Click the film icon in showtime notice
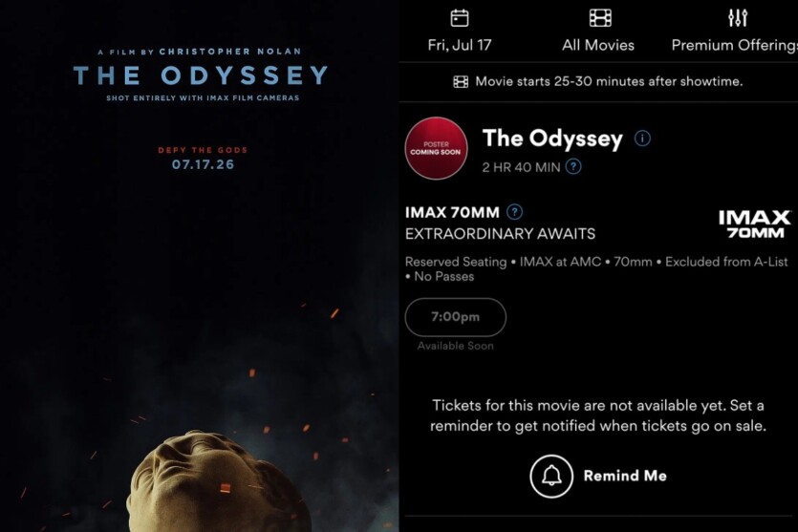 coord(461,81)
